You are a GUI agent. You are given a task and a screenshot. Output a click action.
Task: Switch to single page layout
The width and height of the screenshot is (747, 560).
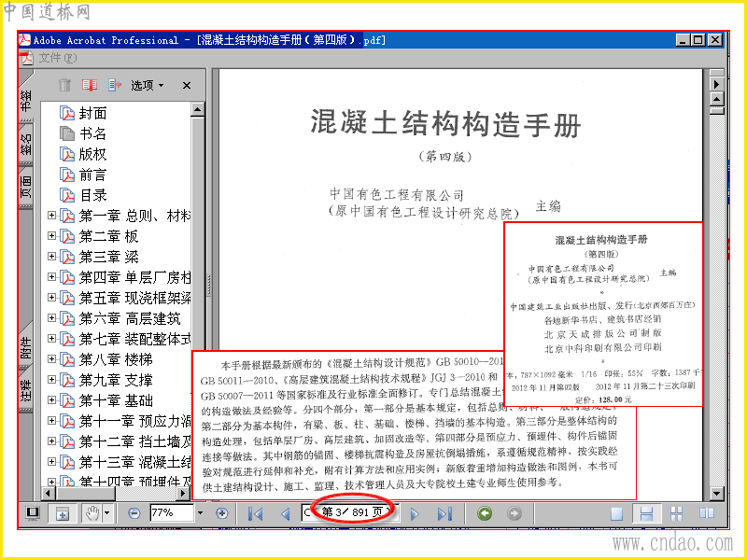[x=616, y=513]
